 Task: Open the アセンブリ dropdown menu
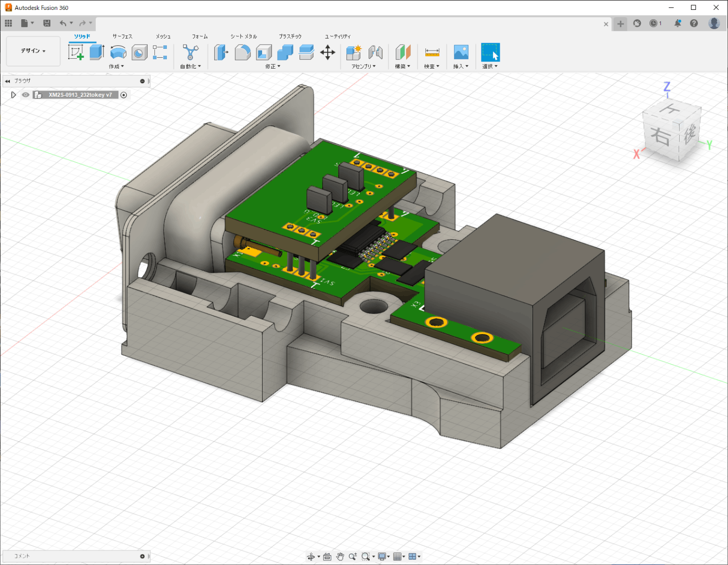pyautogui.click(x=363, y=67)
